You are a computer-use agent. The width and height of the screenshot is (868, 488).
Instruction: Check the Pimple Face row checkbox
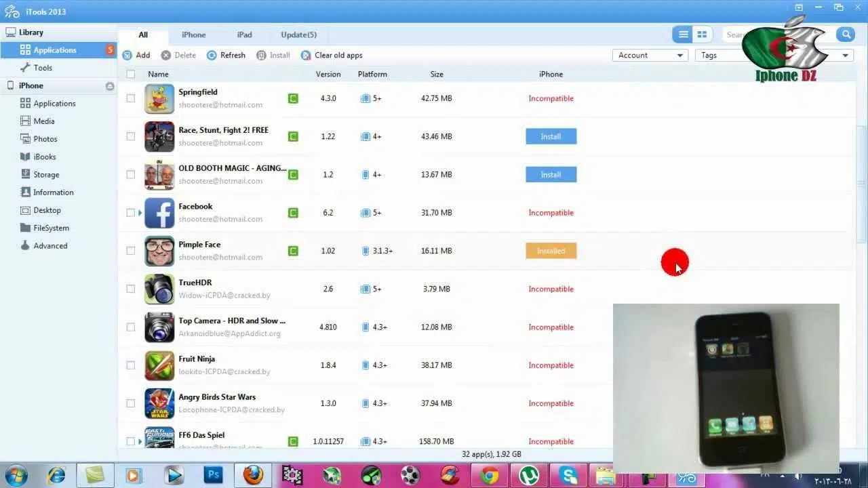click(x=131, y=251)
